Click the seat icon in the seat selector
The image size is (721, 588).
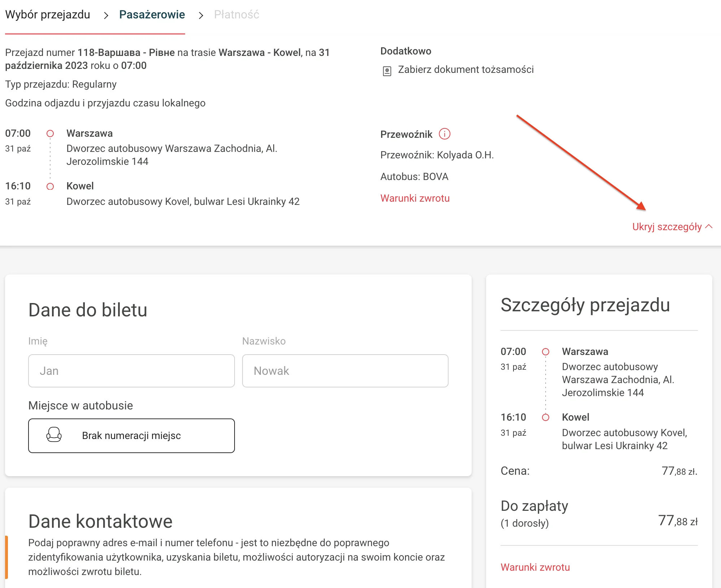[x=54, y=435]
